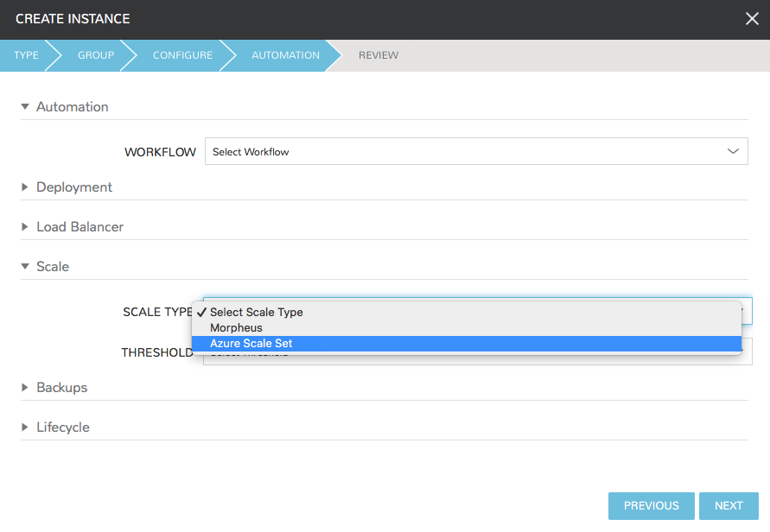Close the Create Instance dialog

pos(752,19)
